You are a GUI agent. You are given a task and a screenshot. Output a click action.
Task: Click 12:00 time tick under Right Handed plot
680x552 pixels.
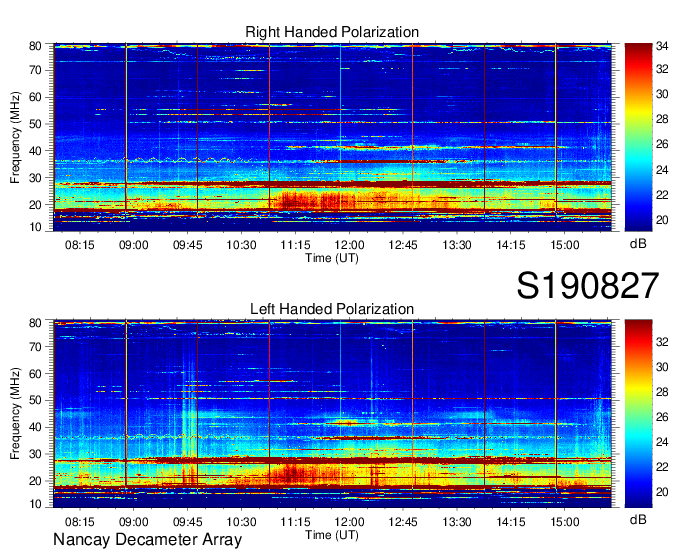coord(349,245)
